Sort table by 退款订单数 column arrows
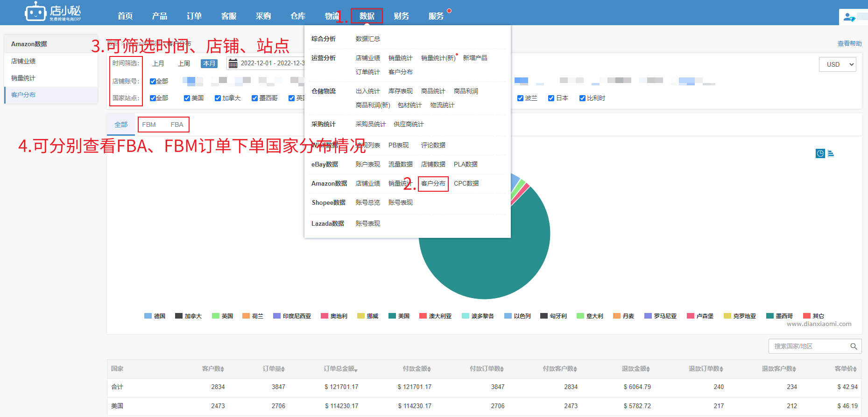The image size is (868, 417). (x=721, y=369)
